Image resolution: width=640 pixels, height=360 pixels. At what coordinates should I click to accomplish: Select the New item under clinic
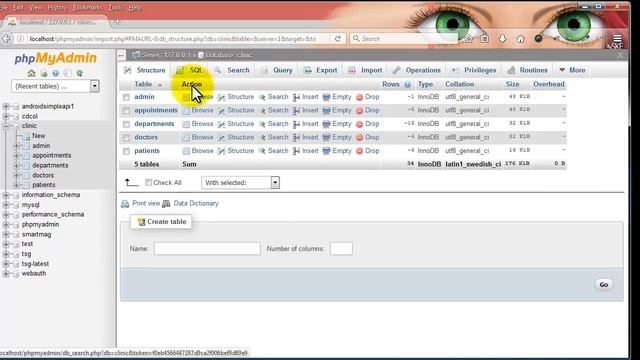(x=39, y=136)
